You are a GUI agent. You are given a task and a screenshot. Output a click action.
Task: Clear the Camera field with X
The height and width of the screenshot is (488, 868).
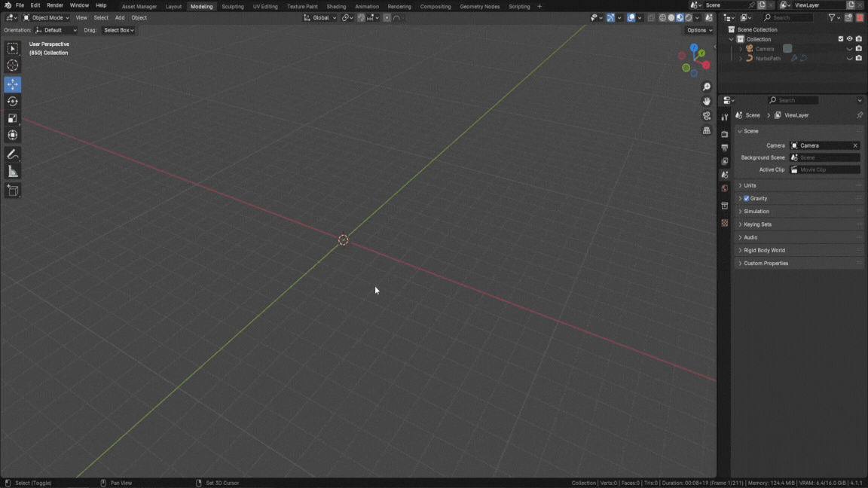coord(855,145)
